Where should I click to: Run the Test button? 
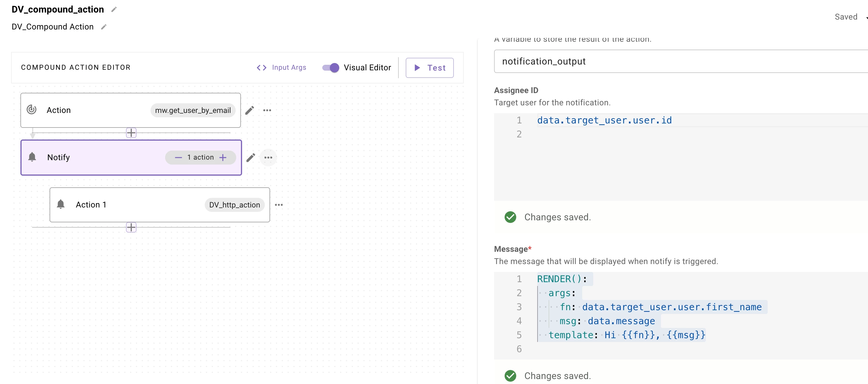click(429, 68)
